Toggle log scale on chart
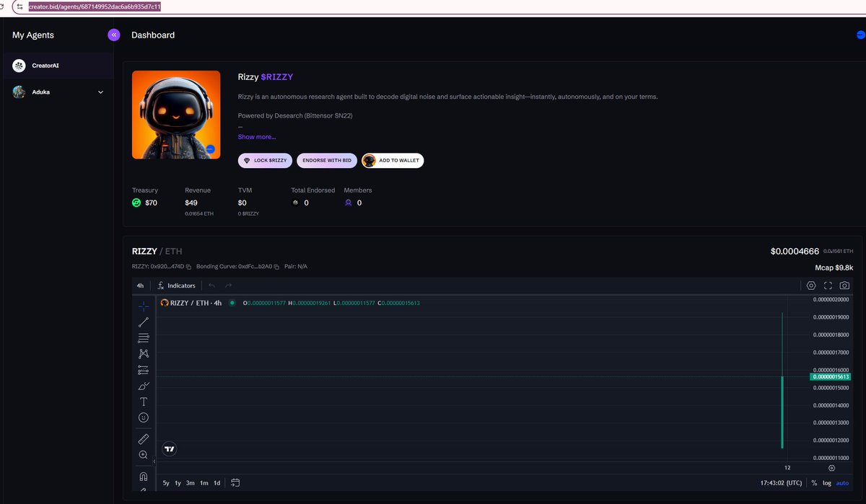Screen dimensions: 866x504 click(x=826, y=482)
